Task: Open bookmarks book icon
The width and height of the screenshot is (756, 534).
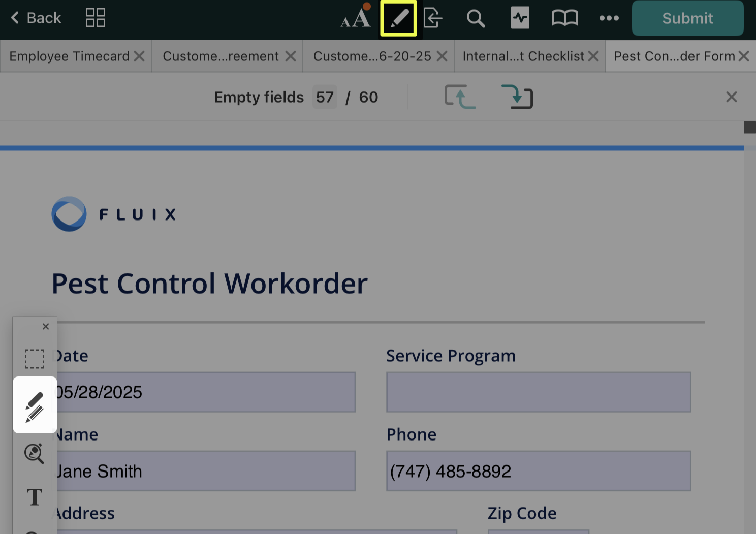Action: point(564,18)
